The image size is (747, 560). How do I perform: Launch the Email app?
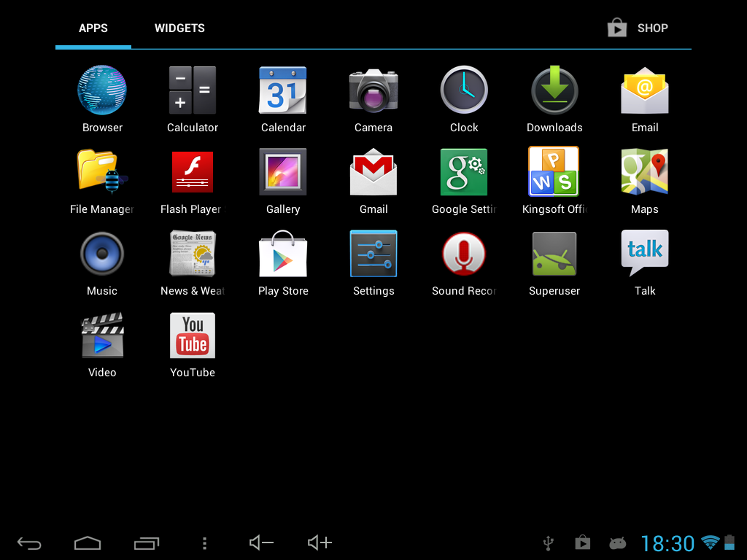pos(645,99)
